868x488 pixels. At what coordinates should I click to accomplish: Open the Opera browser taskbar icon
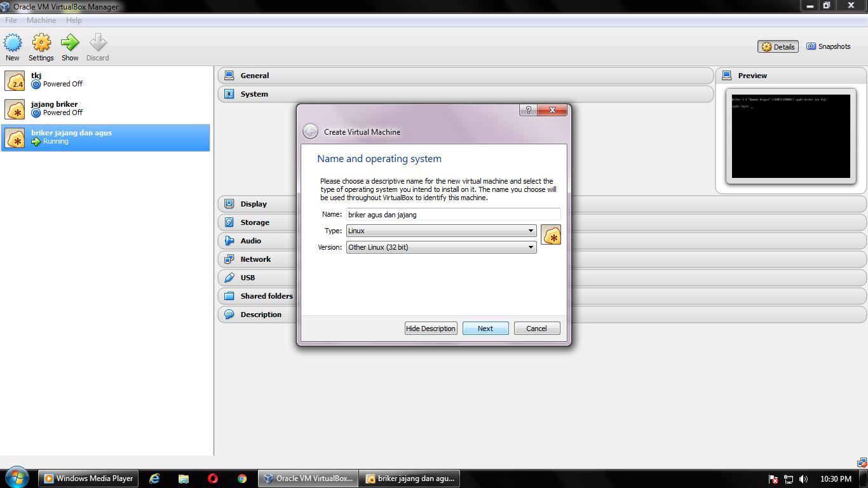(x=213, y=478)
